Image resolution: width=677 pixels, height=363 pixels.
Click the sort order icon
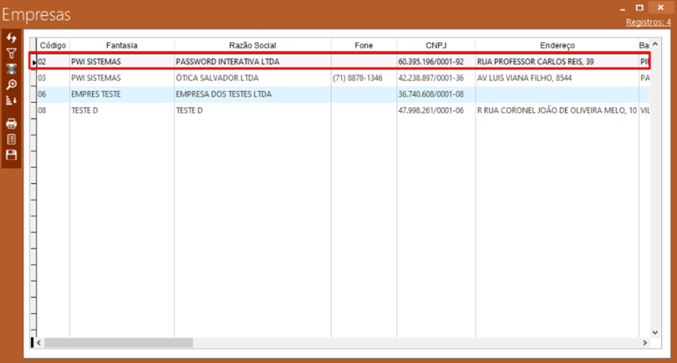(11, 100)
